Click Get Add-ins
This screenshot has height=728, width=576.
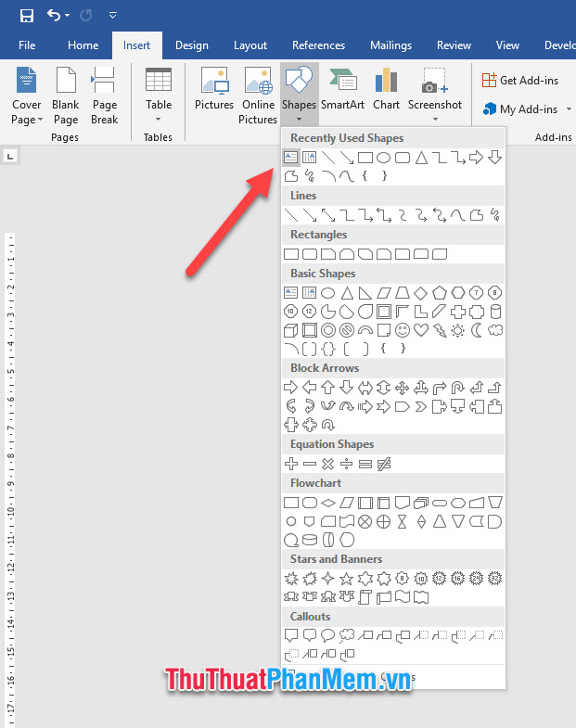point(520,81)
